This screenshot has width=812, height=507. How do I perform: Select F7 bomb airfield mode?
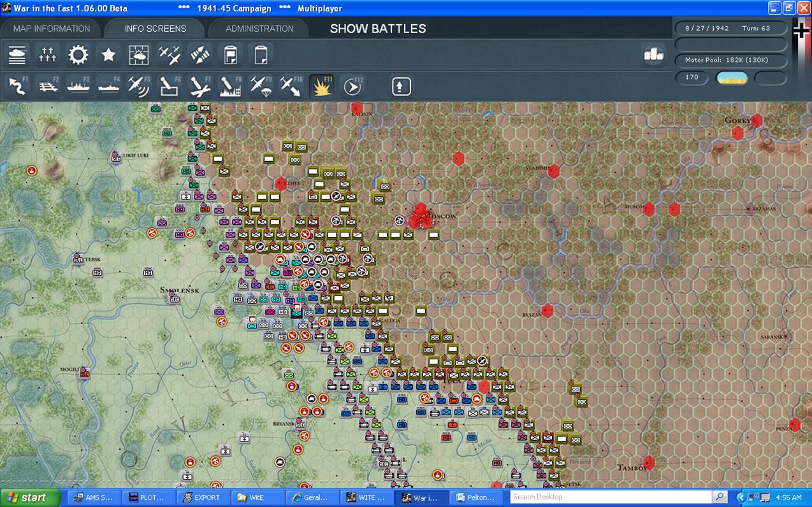point(200,86)
